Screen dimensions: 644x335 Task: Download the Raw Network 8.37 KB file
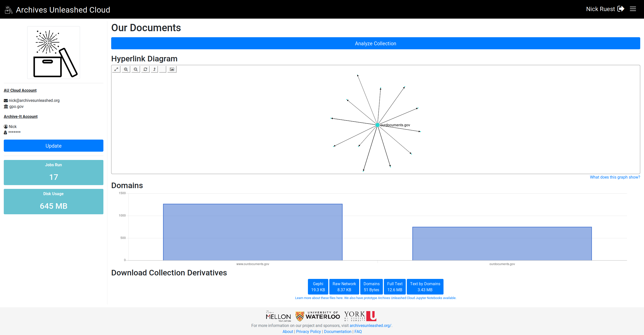click(x=344, y=287)
